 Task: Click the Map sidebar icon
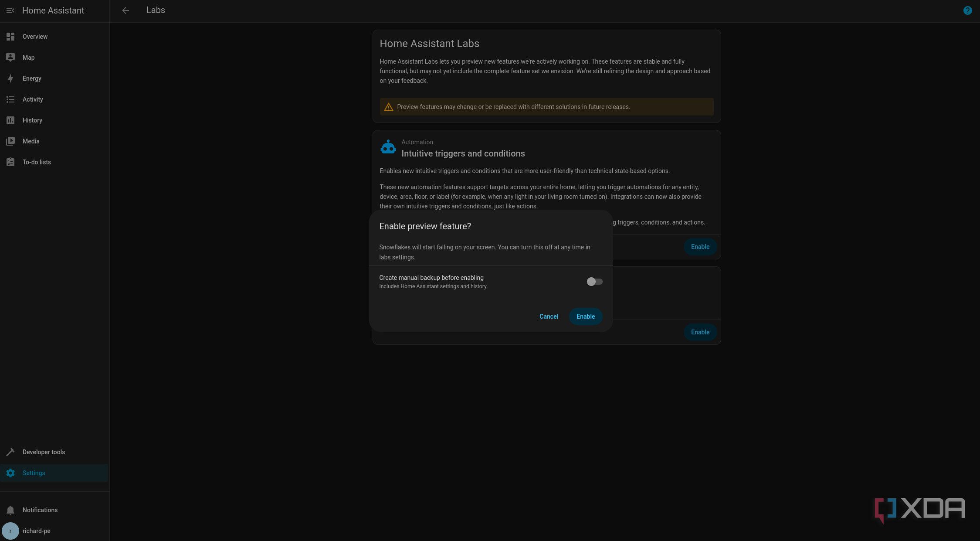[x=10, y=58]
